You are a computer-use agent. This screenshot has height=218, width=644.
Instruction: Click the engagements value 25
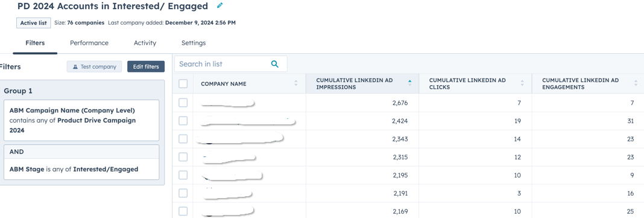(631, 211)
